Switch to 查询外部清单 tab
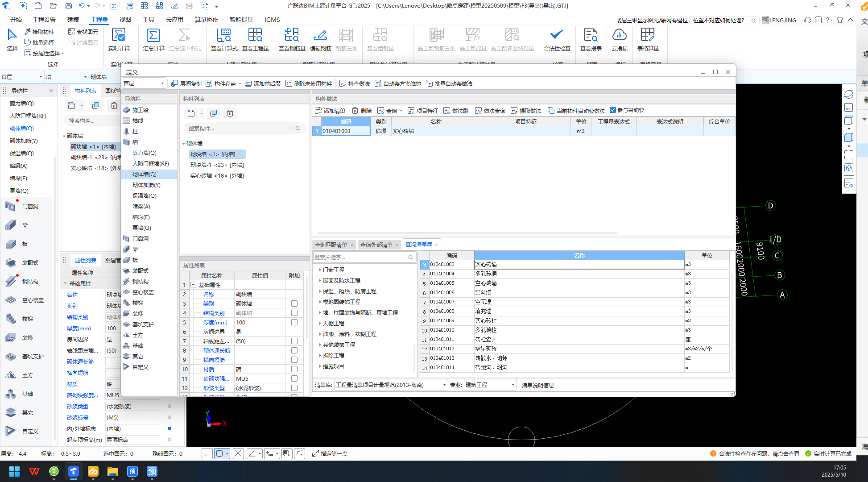Viewport: 868px width, 482px height. [376, 245]
